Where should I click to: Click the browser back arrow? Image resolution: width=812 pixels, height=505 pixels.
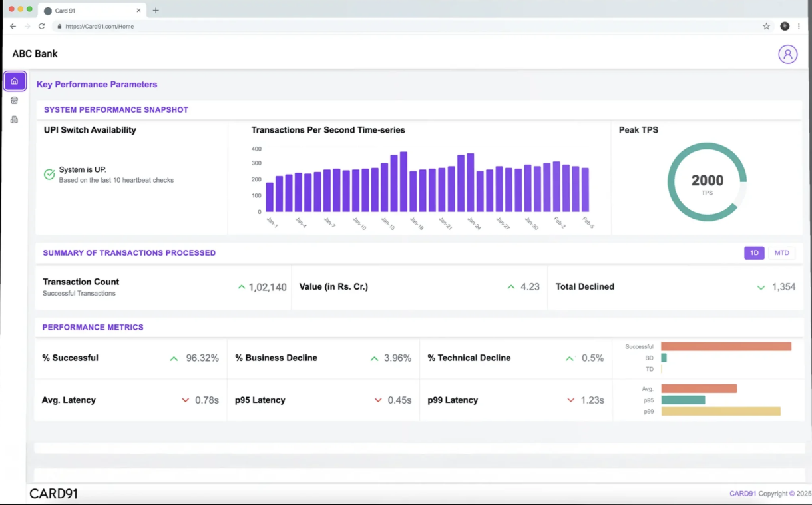point(13,27)
